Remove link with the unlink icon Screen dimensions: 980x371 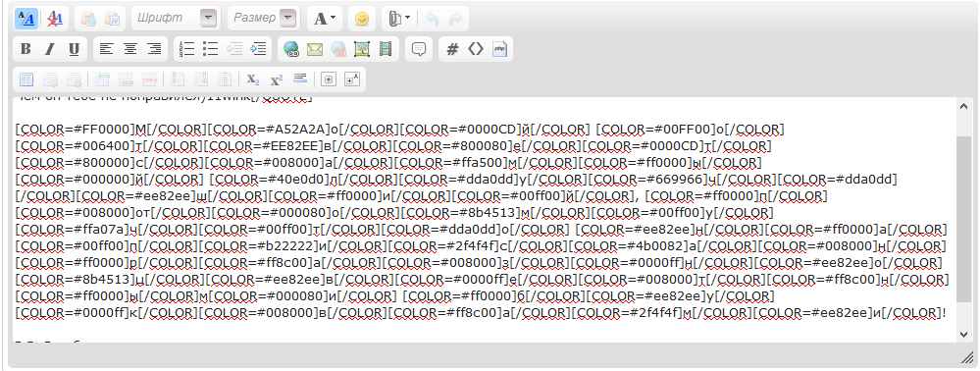coord(338,49)
